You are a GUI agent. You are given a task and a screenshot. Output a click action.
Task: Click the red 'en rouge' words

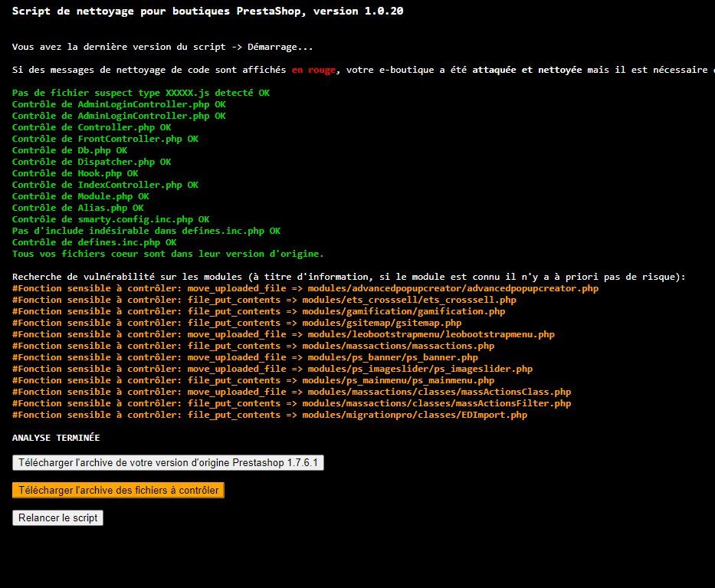tap(313, 70)
